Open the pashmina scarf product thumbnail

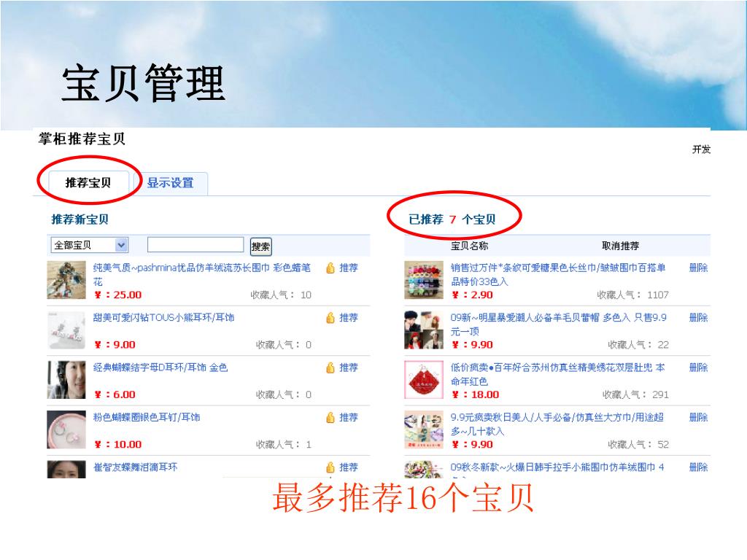[66, 280]
